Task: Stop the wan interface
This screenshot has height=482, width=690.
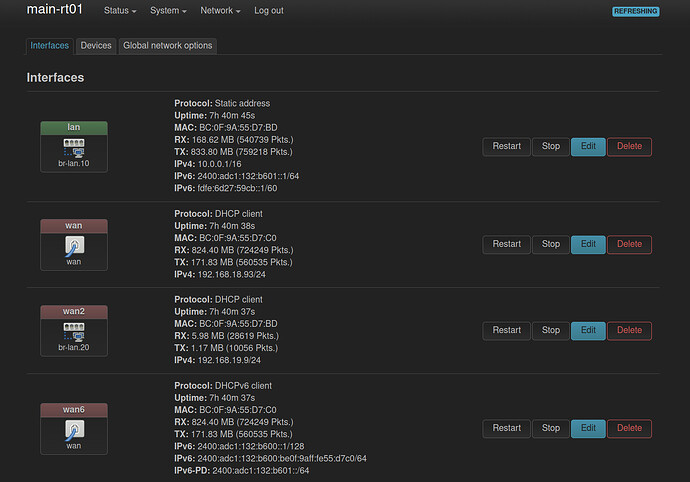Action: [x=551, y=244]
